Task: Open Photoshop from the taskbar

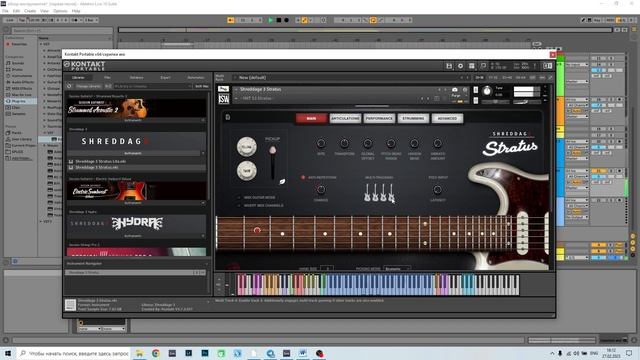Action: coord(205,353)
